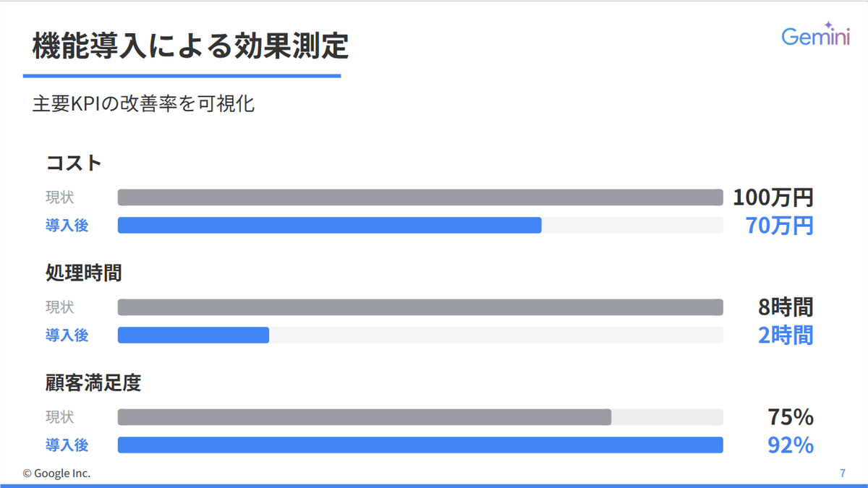Select the 8時間 value label

tap(786, 307)
